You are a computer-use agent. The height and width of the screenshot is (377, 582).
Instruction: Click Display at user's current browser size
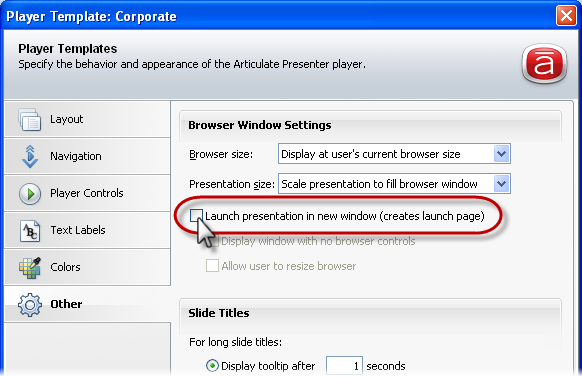click(x=370, y=154)
